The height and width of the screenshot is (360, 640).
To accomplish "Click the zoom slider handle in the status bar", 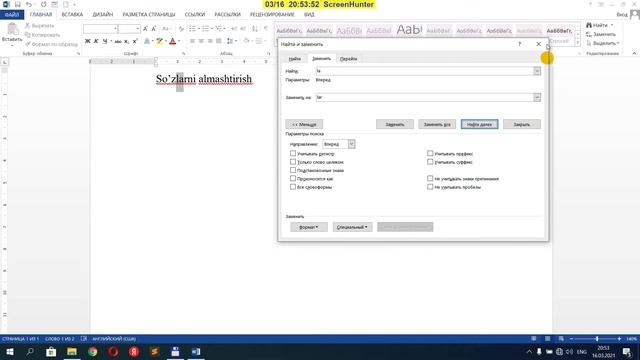I will click(597, 339).
